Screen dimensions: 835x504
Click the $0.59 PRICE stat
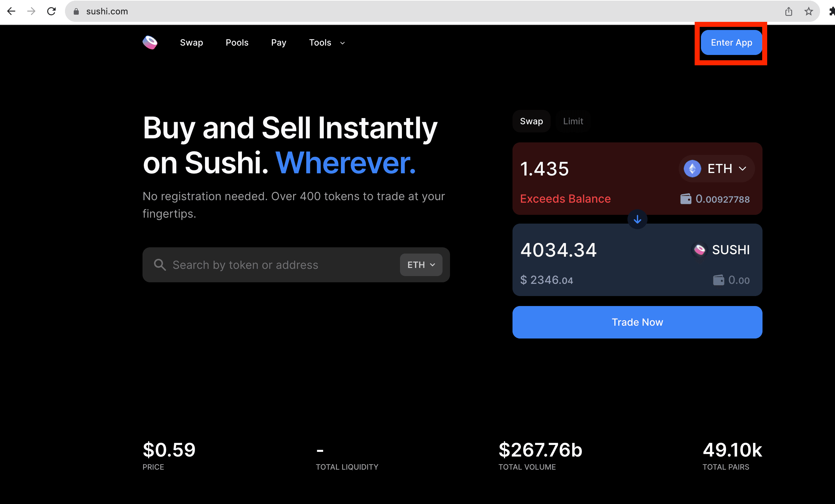(x=169, y=456)
